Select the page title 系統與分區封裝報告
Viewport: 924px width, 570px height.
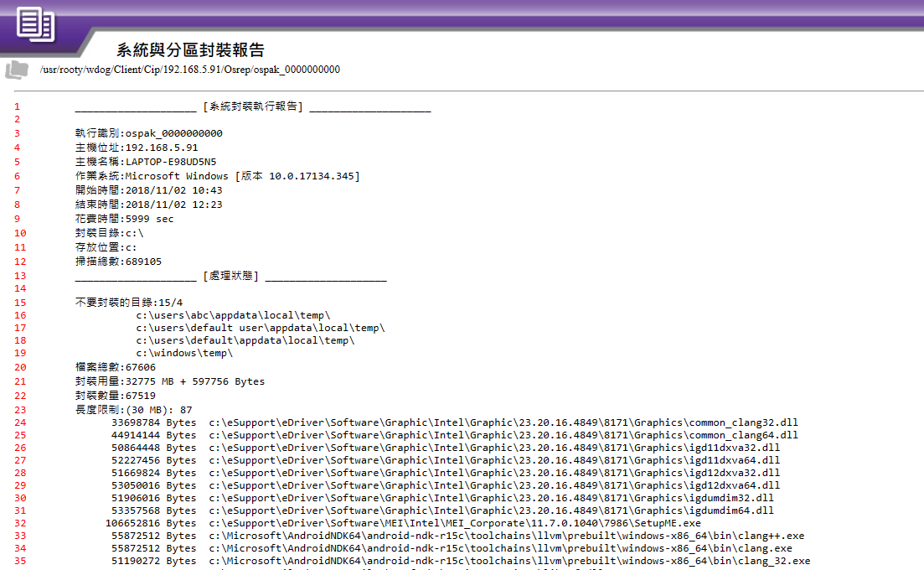(190, 49)
